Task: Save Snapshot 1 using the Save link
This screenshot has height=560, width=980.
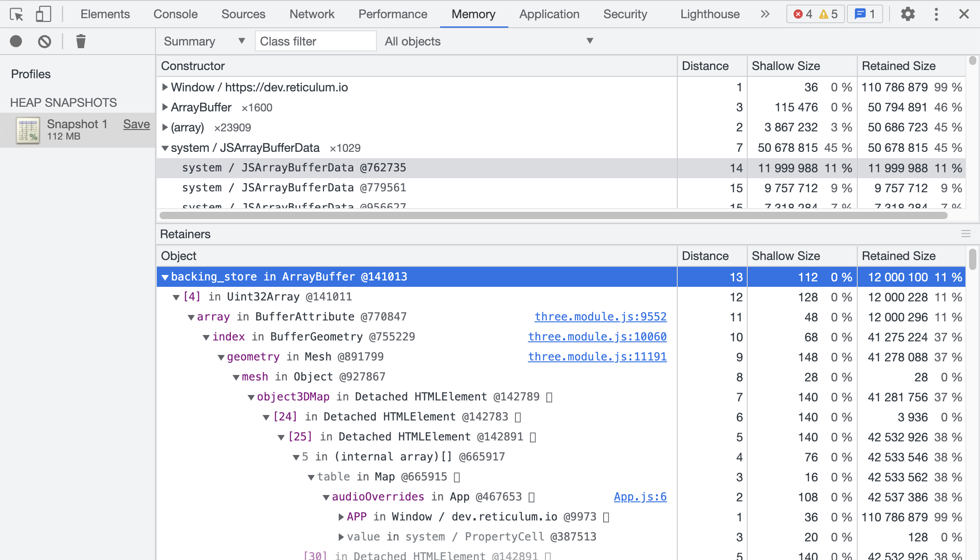Action: 136,124
